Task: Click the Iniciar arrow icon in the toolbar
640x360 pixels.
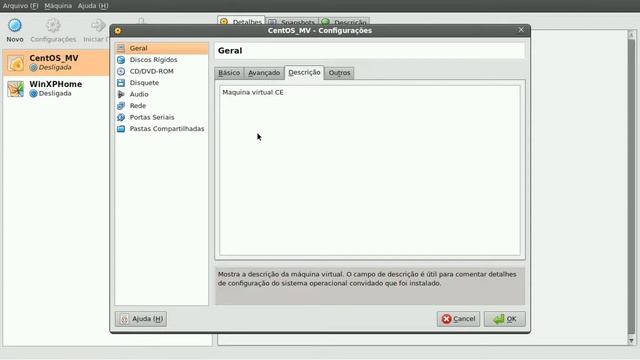Action: 98,25
